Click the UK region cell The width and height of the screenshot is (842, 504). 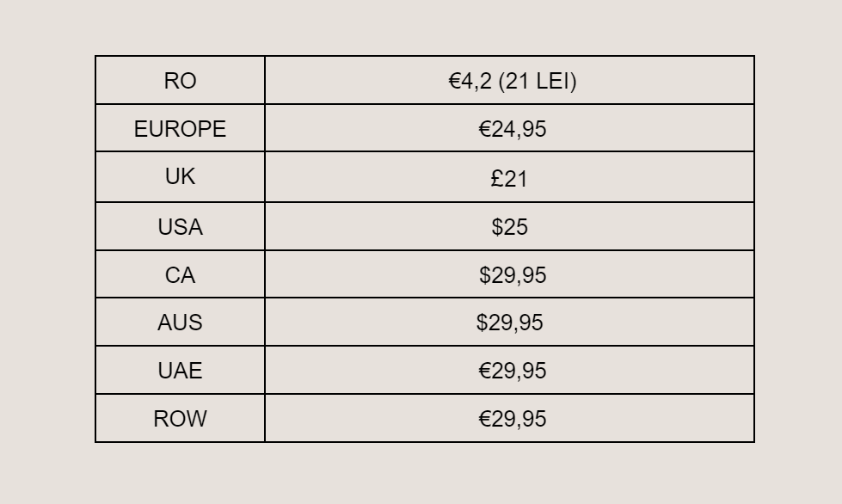click(180, 176)
